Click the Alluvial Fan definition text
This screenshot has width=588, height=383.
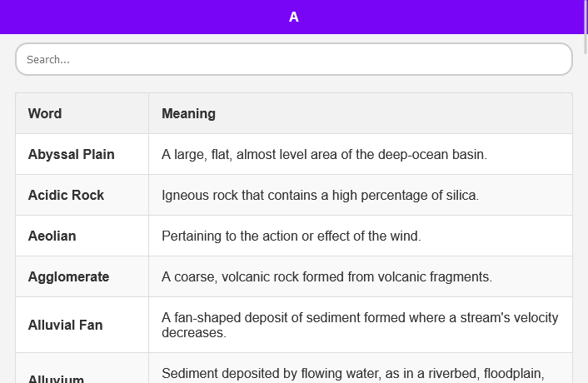360,325
